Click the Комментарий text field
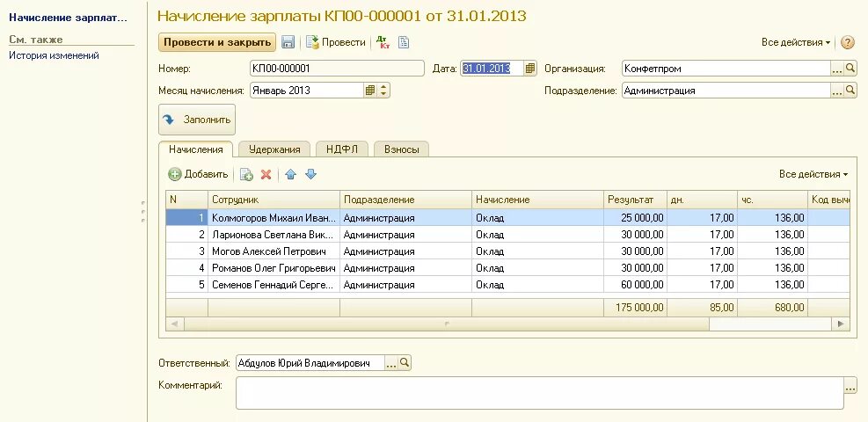The image size is (868, 422). (x=540, y=393)
